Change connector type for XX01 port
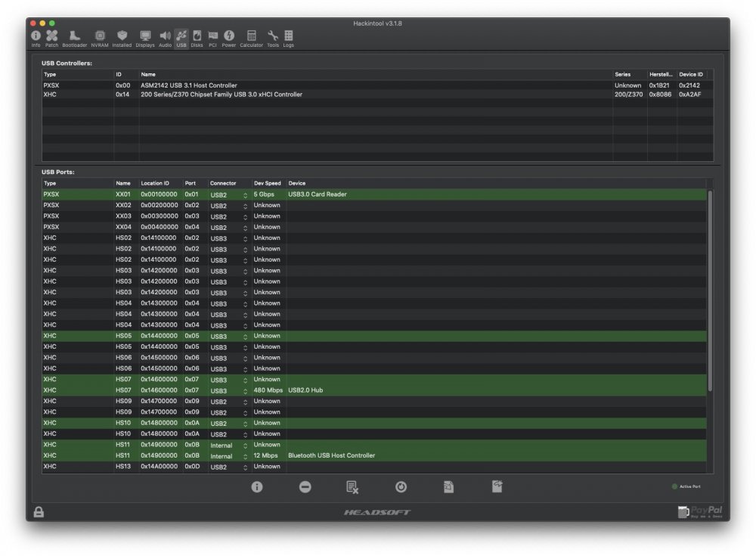Screen dimensions: 756x556 [229, 195]
